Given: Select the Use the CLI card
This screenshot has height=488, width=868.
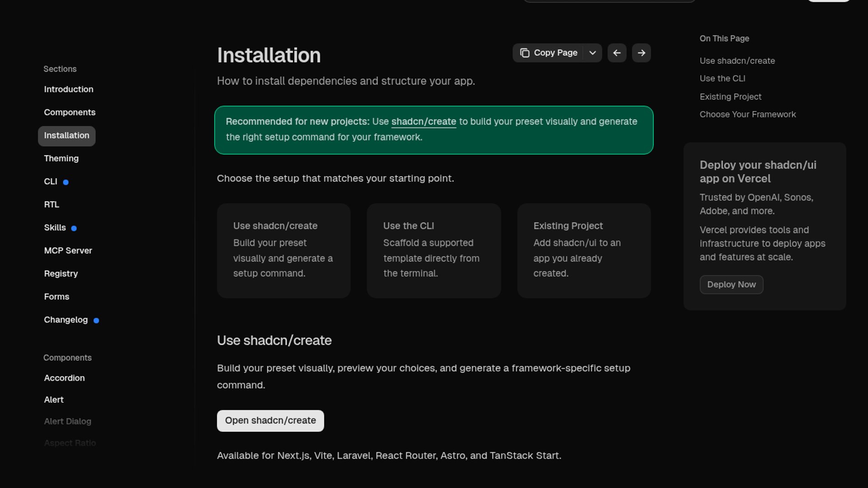Looking at the screenshot, I should (434, 250).
